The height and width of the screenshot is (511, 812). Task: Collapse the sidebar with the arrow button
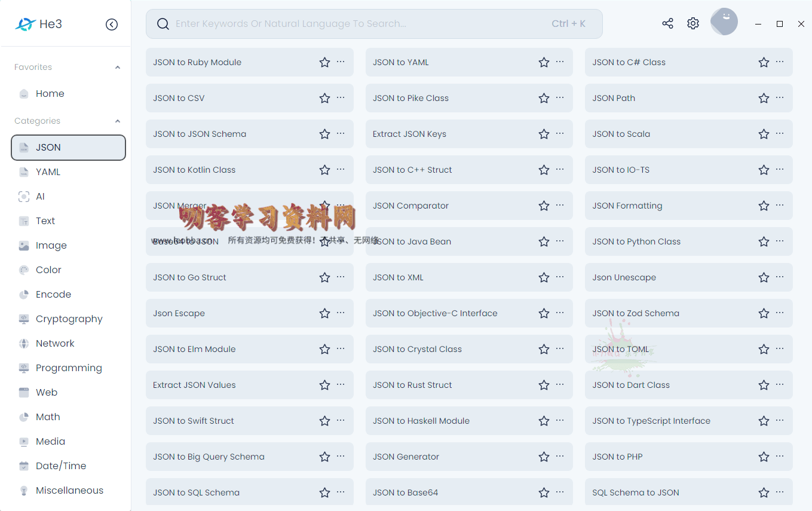pos(112,25)
